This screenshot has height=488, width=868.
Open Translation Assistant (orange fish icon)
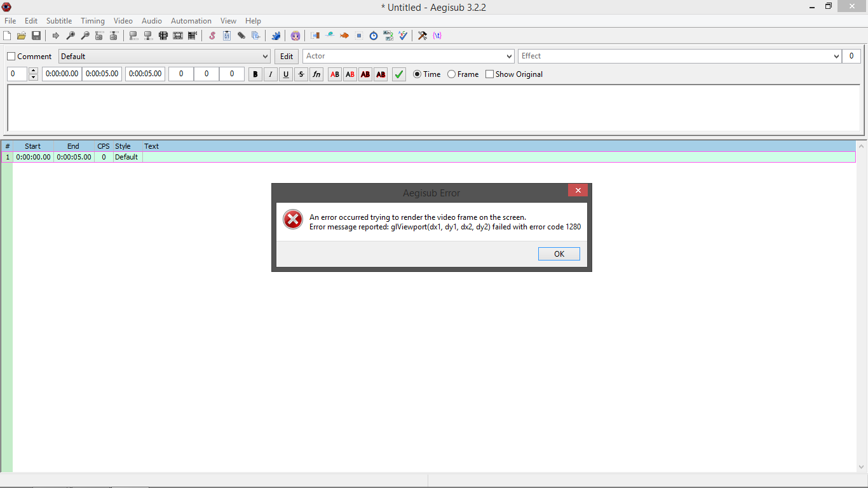click(344, 36)
